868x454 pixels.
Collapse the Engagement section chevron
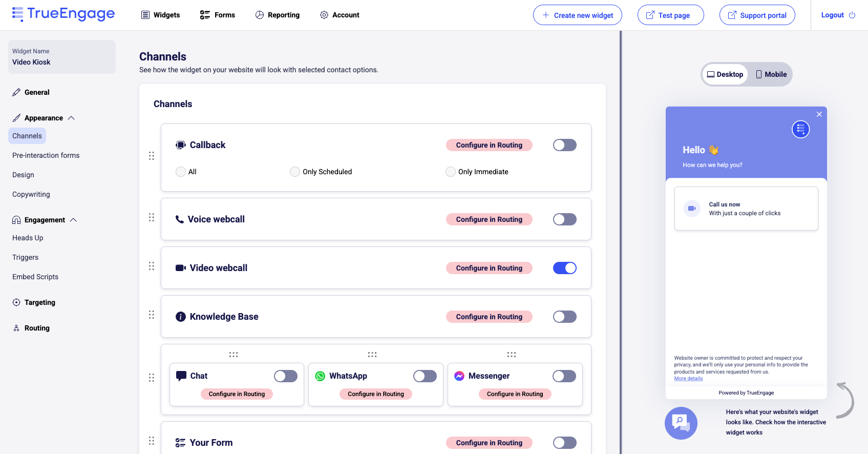point(73,220)
